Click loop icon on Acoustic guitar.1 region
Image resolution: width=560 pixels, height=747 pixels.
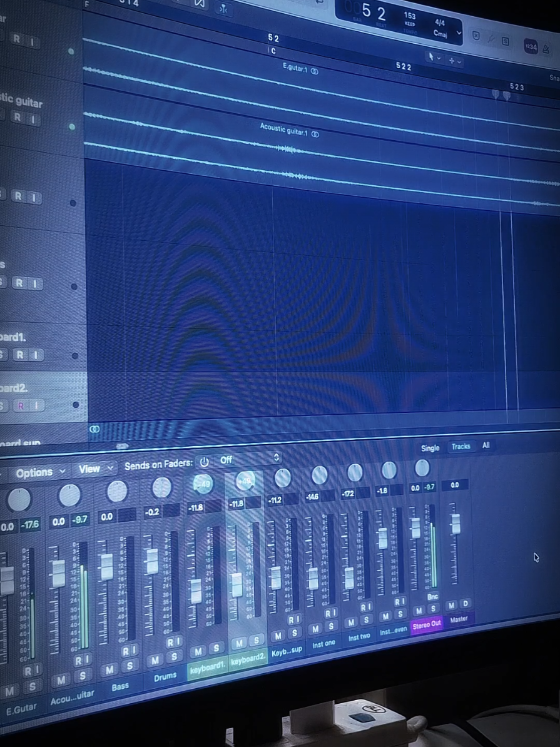(315, 135)
